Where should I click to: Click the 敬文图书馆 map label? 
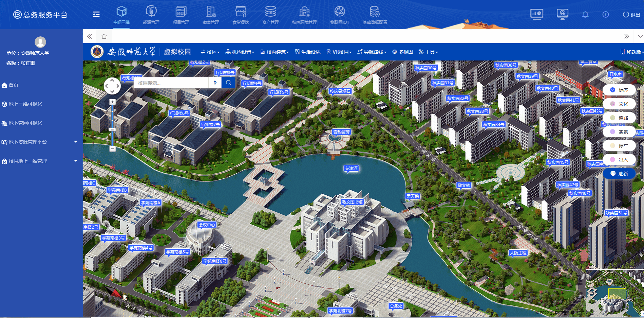pos(352,202)
